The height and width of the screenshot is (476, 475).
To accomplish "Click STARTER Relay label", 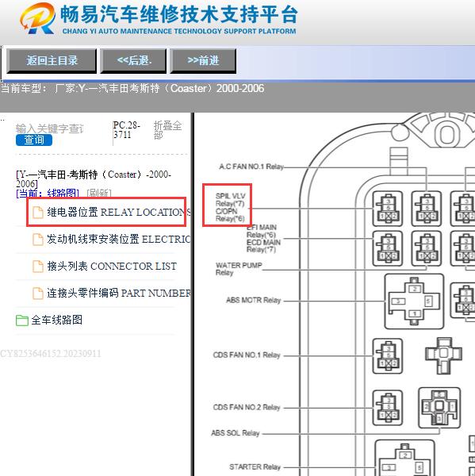I will click(255, 467).
